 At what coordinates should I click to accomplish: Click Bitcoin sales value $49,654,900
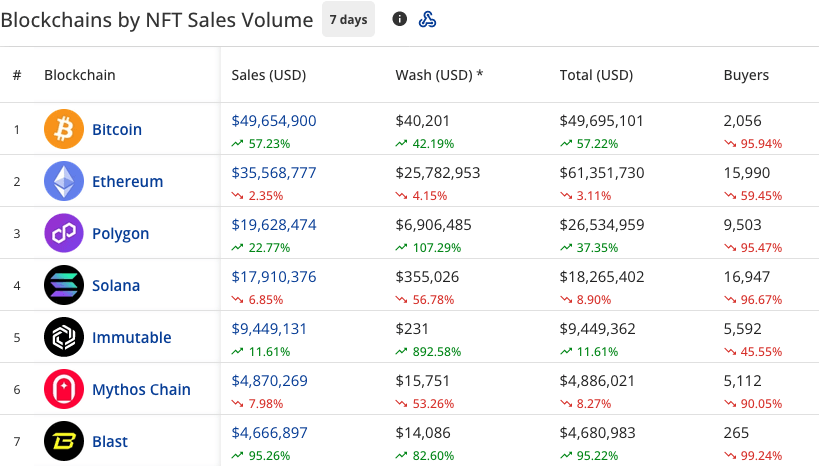pos(274,121)
